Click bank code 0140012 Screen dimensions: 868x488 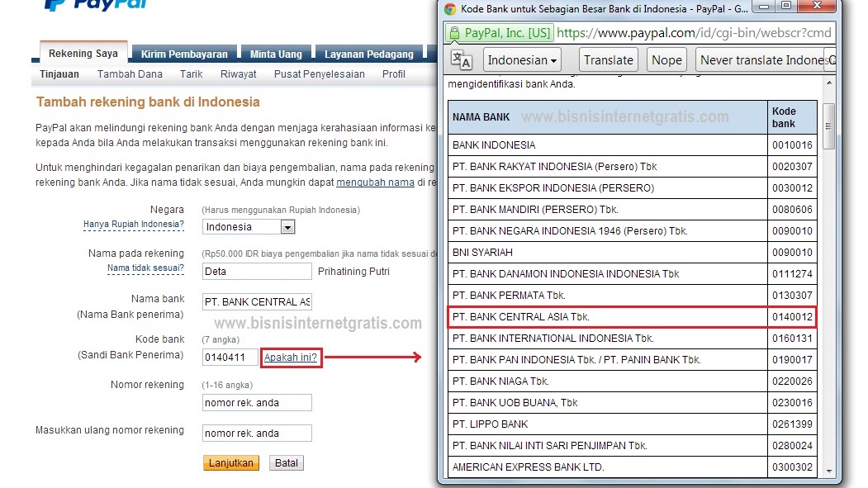[792, 317]
